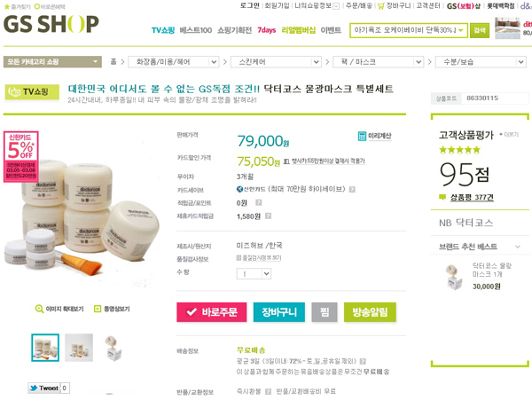Viewport: 532px width, 416px height.
Task: Click the star favorites icon at top left
Action: pos(7,6)
